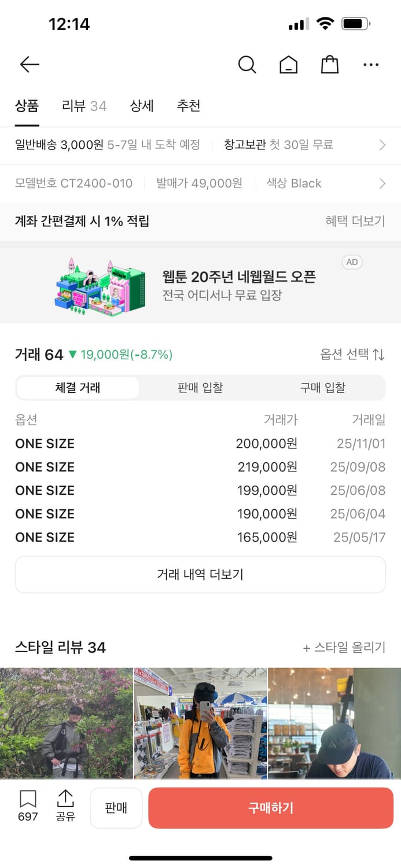The height and width of the screenshot is (868, 401).
Task: Expand the model number CT2400-010 details
Action: [x=381, y=183]
